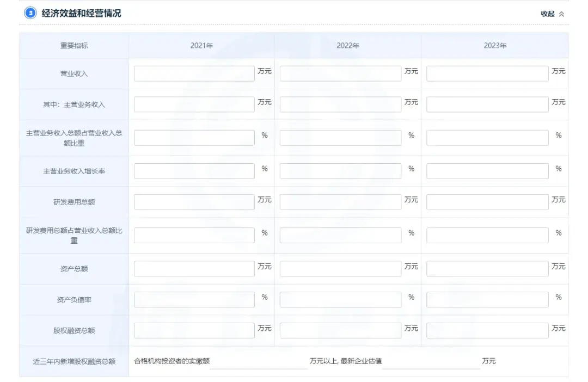
Task: Click the 2023年 column header
Action: point(495,46)
